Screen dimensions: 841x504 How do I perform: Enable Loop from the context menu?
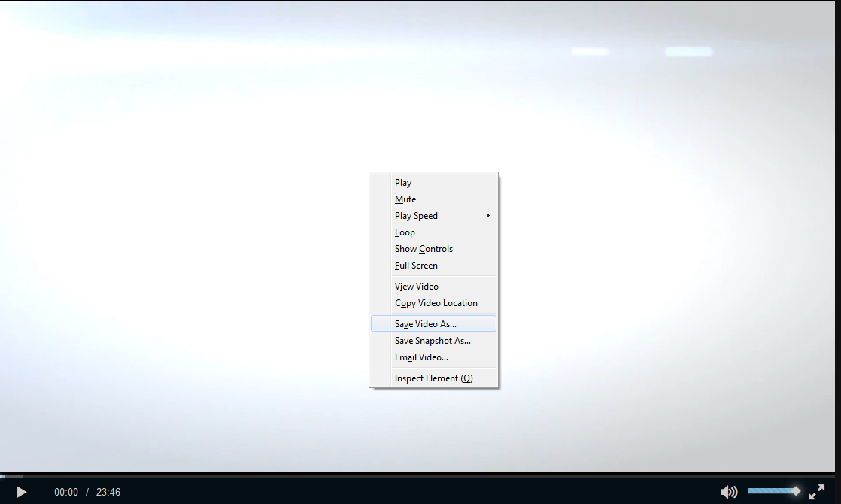click(433, 232)
